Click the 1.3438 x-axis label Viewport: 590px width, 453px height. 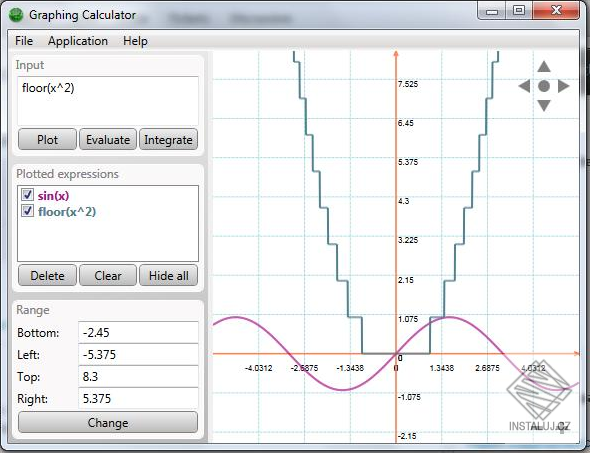click(442, 368)
